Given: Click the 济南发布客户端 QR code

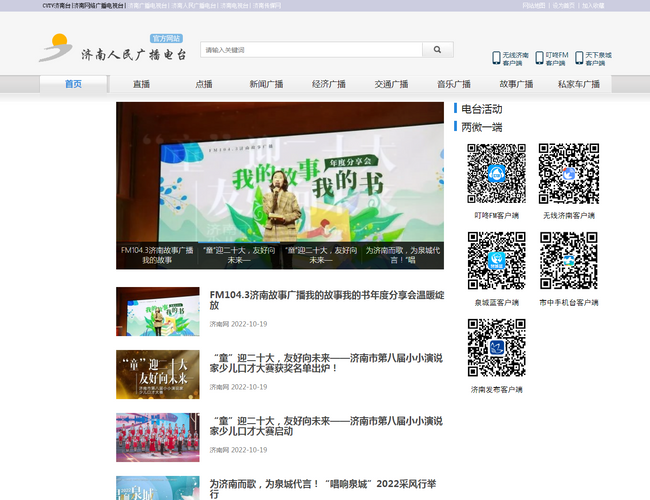Looking at the screenshot, I should 496,348.
